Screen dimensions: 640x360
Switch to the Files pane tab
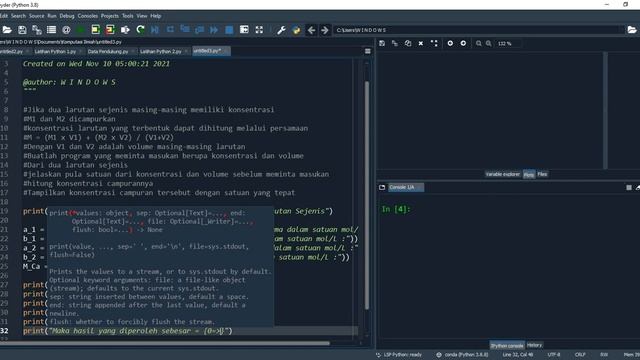[x=542, y=174]
